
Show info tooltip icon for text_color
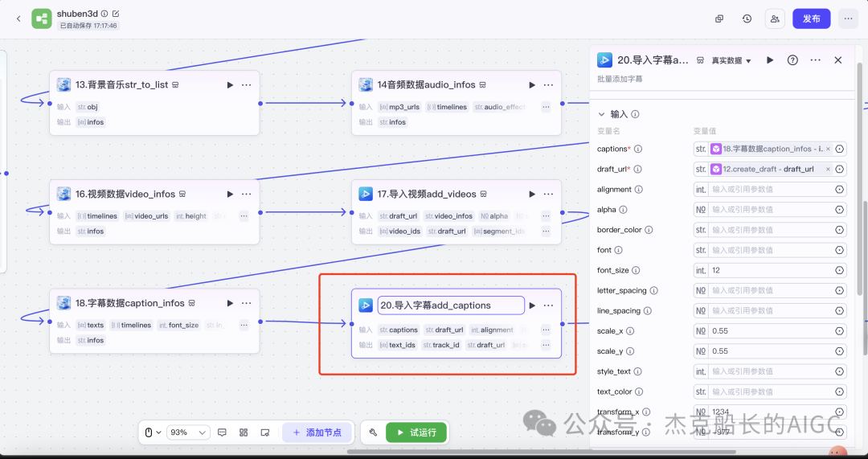click(x=640, y=391)
